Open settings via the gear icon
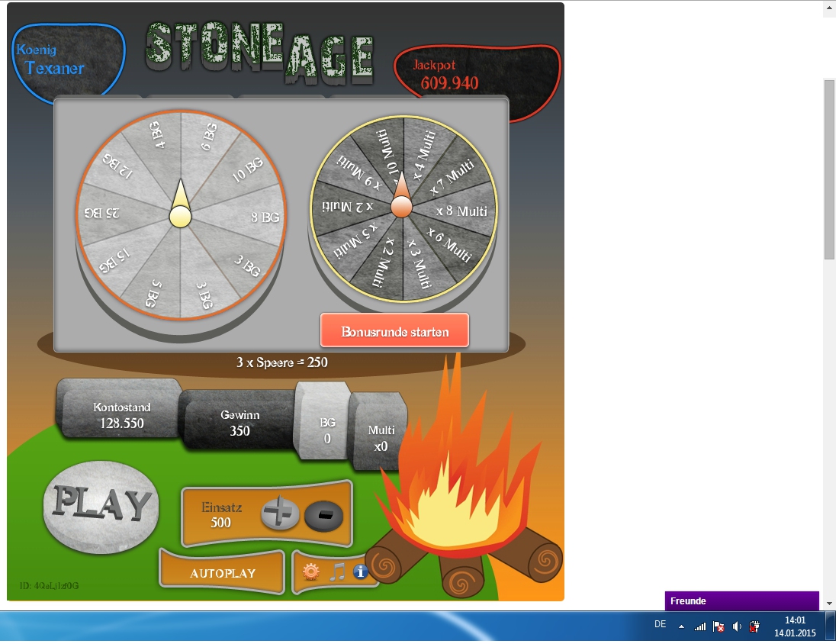Image resolution: width=839 pixels, height=644 pixels. [x=311, y=572]
